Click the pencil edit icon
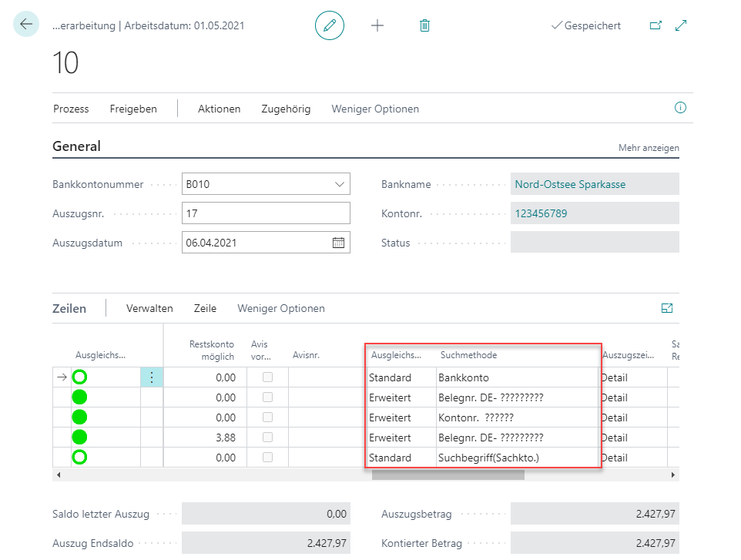 point(330,25)
